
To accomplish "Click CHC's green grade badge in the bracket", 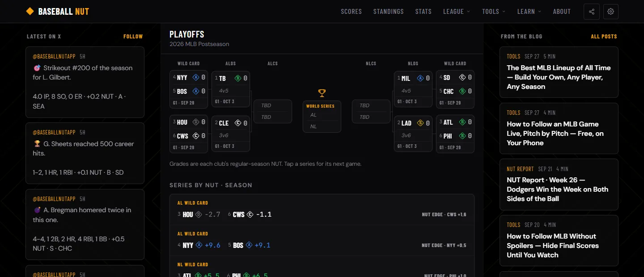I will [462, 91].
